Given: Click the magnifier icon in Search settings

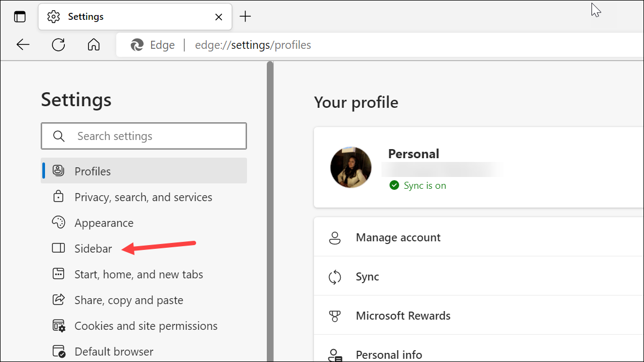Looking at the screenshot, I should 59,136.
